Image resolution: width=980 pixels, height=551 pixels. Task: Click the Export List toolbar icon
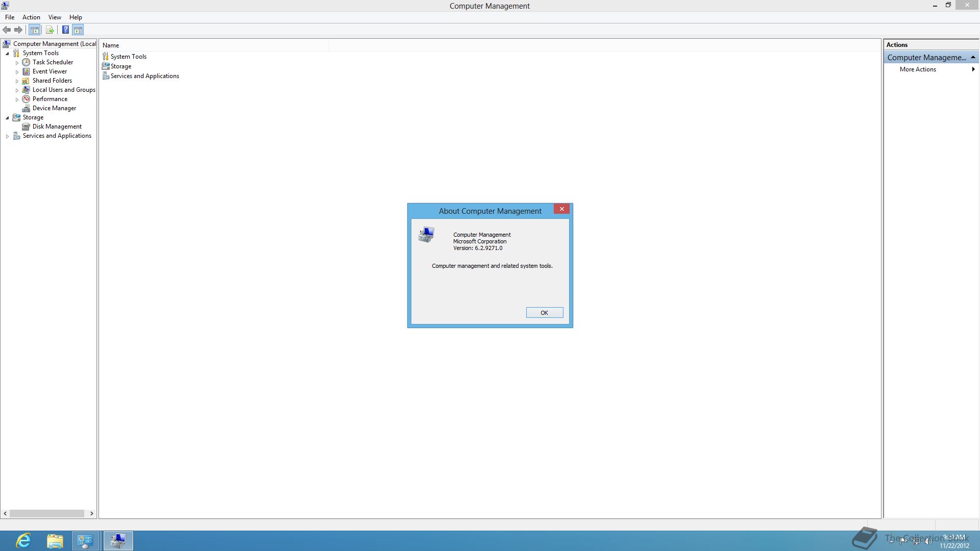click(x=50, y=30)
